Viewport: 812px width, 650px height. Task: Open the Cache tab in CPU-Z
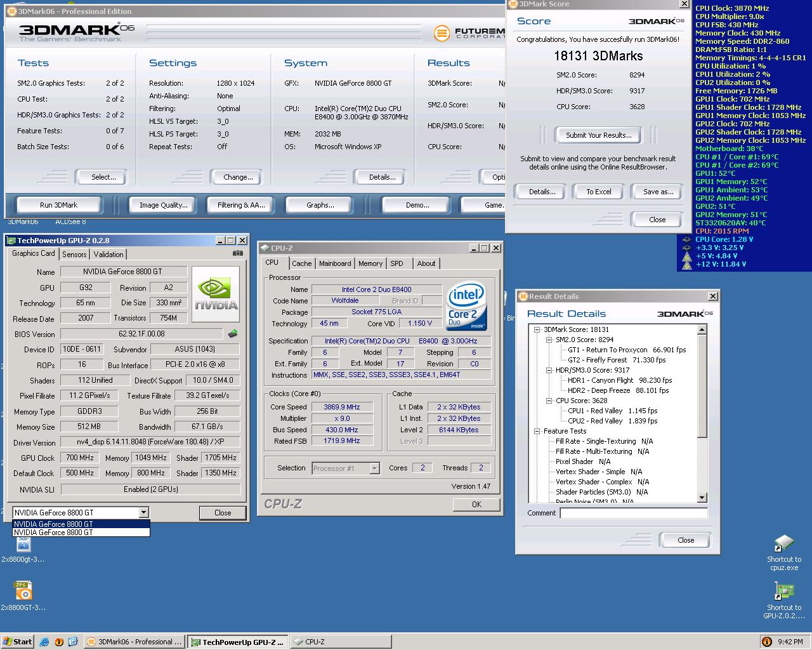click(302, 263)
